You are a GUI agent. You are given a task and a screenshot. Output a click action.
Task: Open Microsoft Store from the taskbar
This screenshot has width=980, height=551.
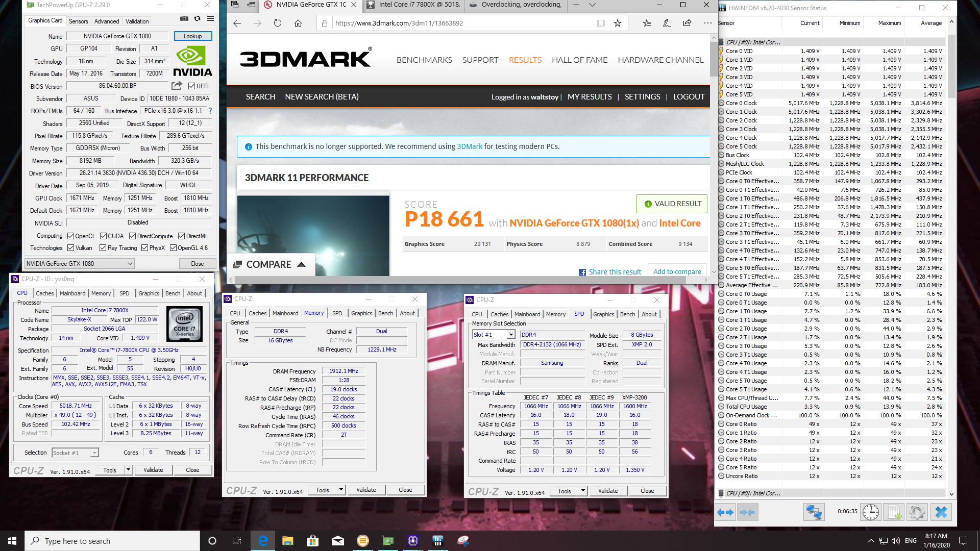(x=312, y=541)
